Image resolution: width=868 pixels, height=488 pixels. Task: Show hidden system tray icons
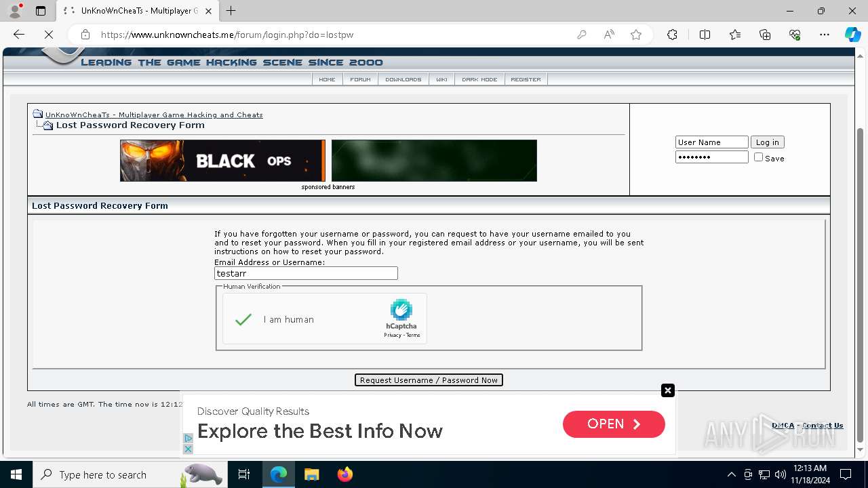[x=731, y=474]
